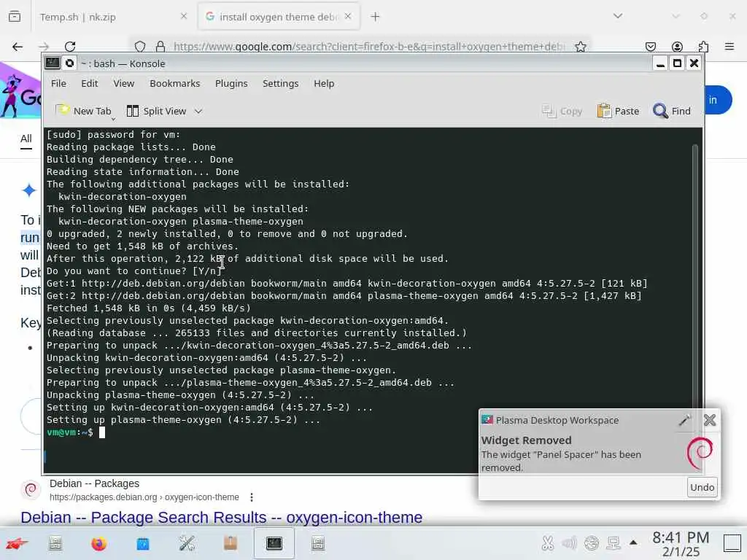This screenshot has height=560, width=747.
Task: Open the Konsole Help menu
Action: [x=324, y=83]
